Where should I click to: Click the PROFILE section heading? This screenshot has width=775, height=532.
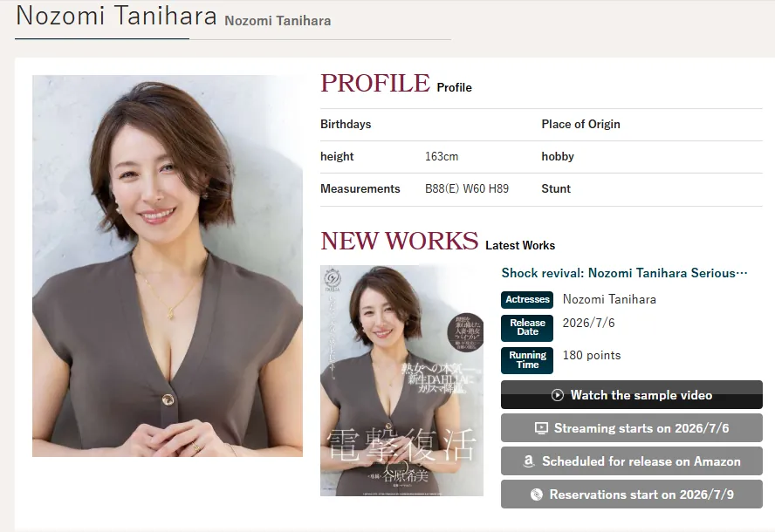coord(375,83)
